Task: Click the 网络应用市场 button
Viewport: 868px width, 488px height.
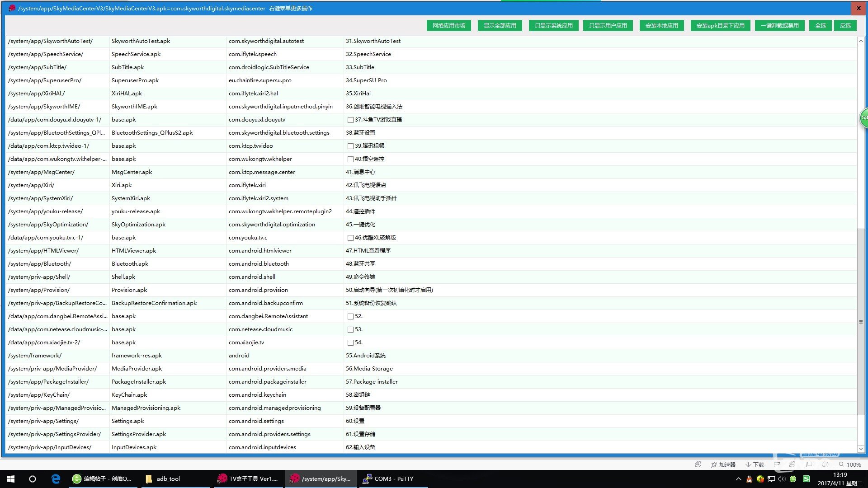Action: click(448, 26)
